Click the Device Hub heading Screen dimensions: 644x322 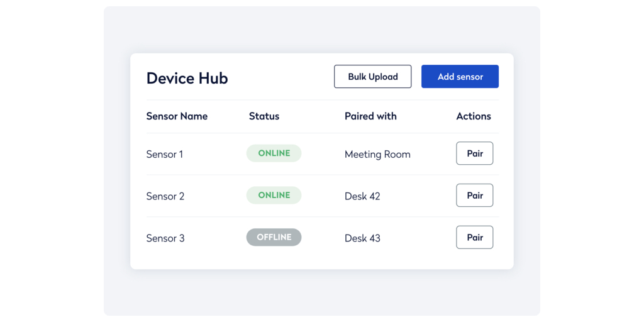tap(187, 79)
